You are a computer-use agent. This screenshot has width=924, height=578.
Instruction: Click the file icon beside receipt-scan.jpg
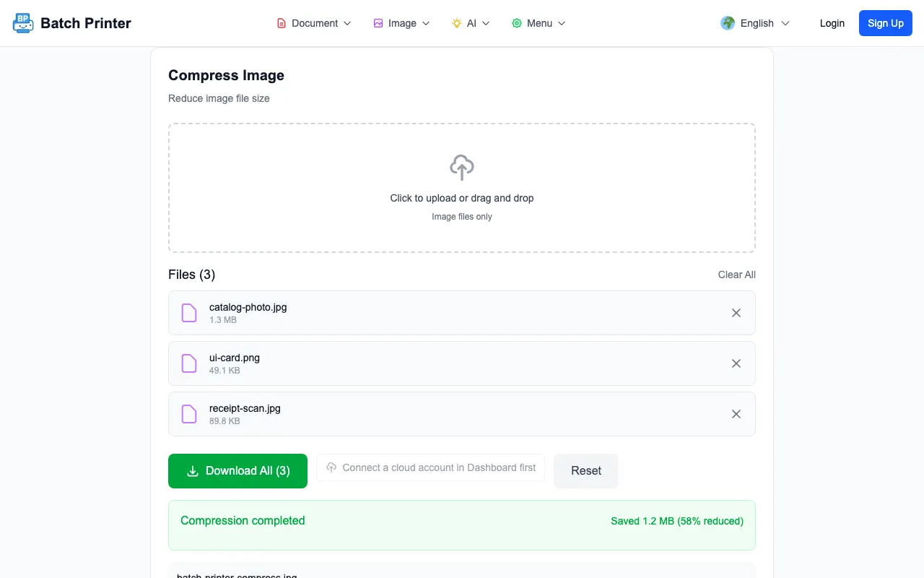tap(189, 414)
